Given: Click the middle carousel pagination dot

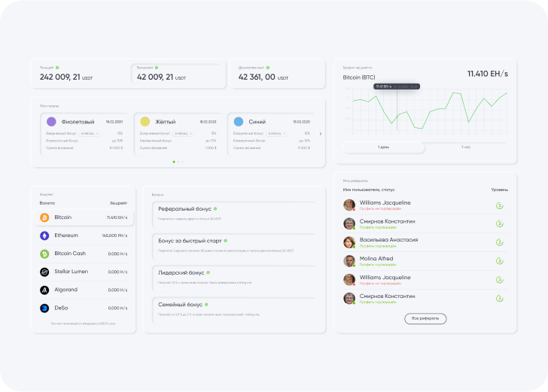Looking at the screenshot, I should pyautogui.click(x=178, y=162).
